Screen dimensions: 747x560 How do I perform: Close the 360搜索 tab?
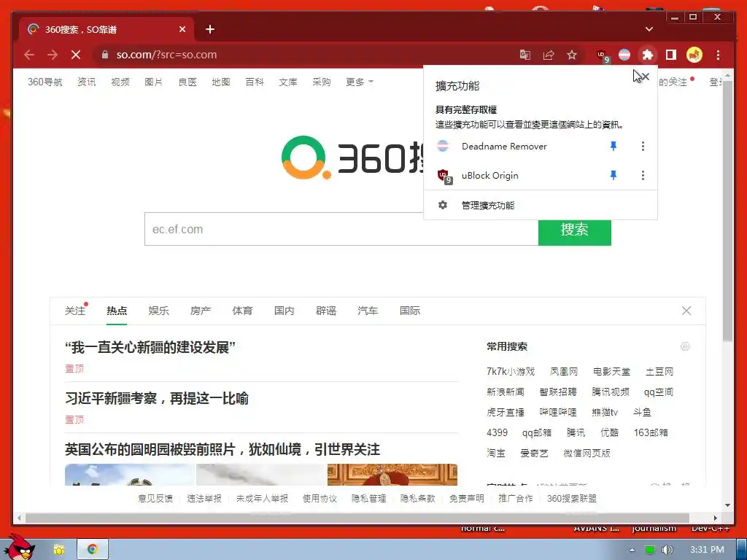point(182,29)
